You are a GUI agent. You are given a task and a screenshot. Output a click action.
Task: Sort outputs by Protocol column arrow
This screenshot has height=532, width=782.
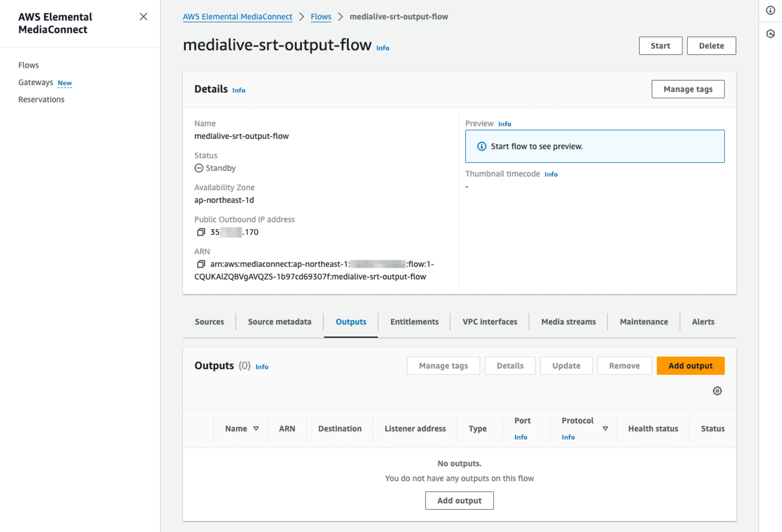tap(605, 428)
